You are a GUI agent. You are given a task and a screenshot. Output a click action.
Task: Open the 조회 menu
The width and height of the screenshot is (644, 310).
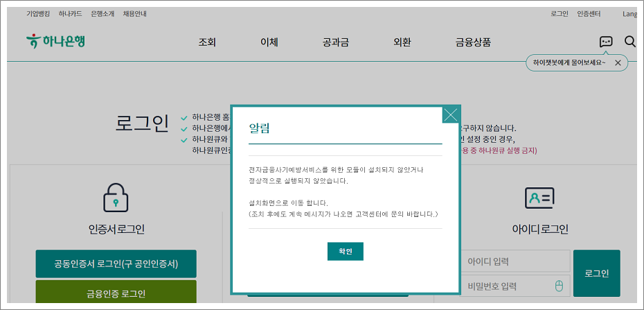[x=208, y=42]
